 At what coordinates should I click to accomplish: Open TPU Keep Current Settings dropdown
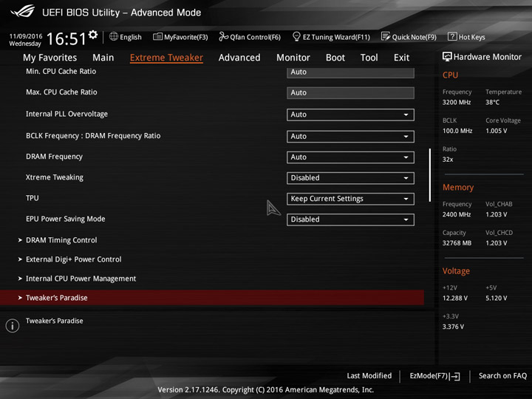(350, 199)
